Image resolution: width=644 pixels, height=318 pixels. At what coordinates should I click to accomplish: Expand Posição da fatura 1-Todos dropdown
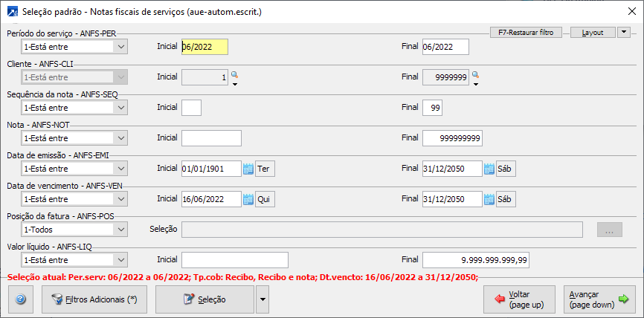(120, 230)
